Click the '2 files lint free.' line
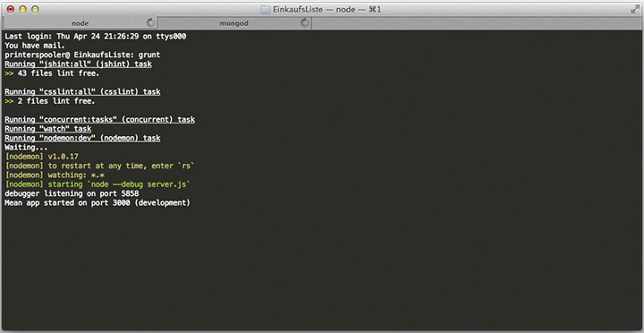This screenshot has height=333, width=644. pyautogui.click(x=50, y=101)
